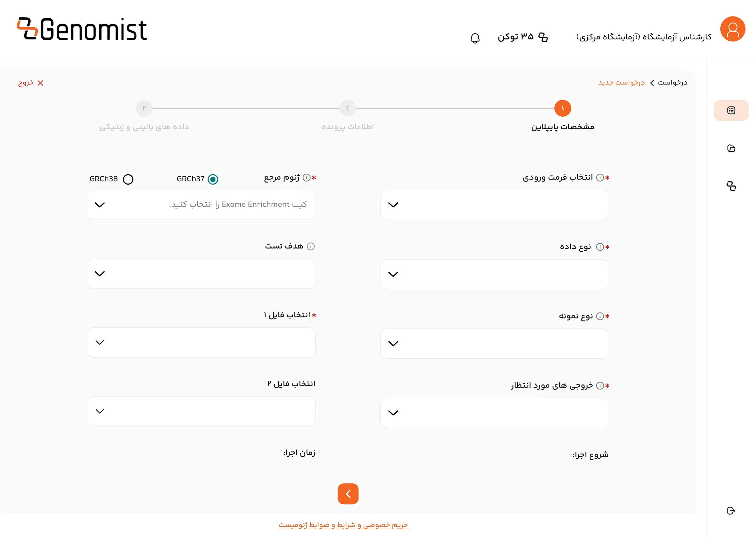Open the حریم خصوصی و شرایط link
The image size is (756, 538).
344,525
